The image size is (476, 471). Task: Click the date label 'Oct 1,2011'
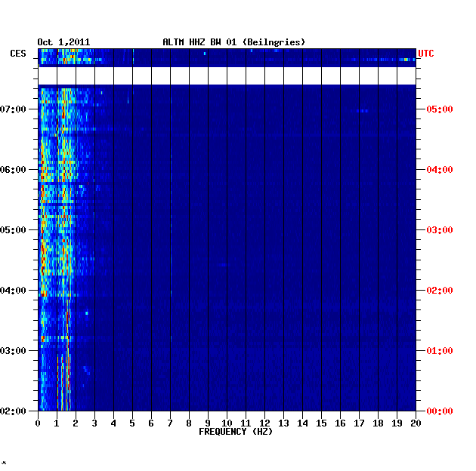click(63, 42)
